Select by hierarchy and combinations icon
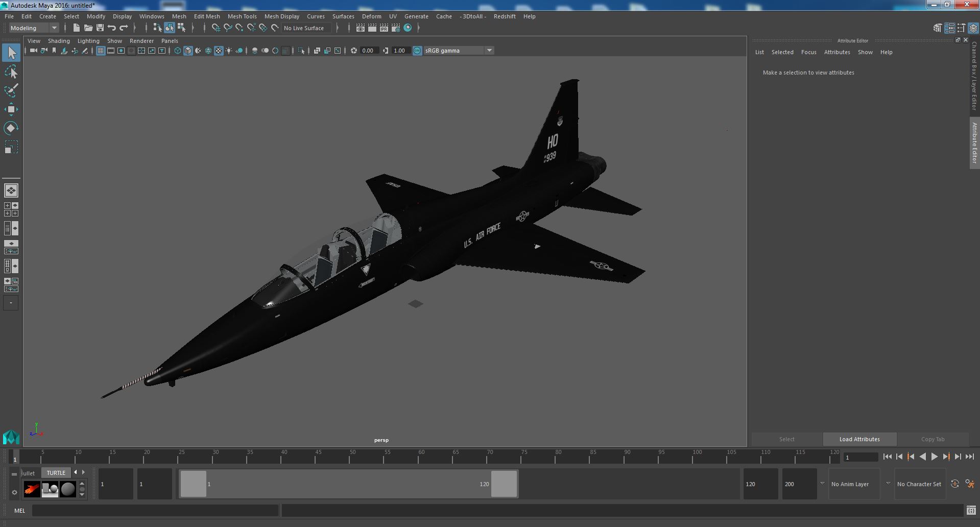 157,28
